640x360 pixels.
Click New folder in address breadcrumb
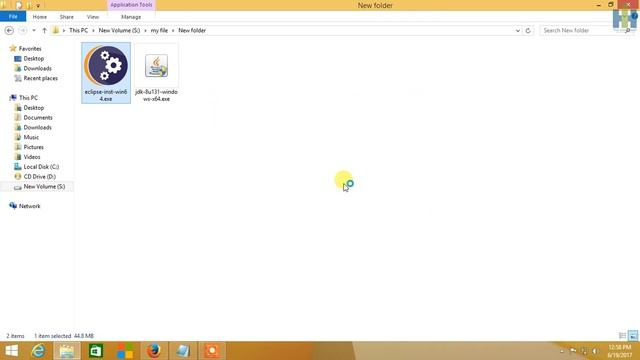(192, 31)
